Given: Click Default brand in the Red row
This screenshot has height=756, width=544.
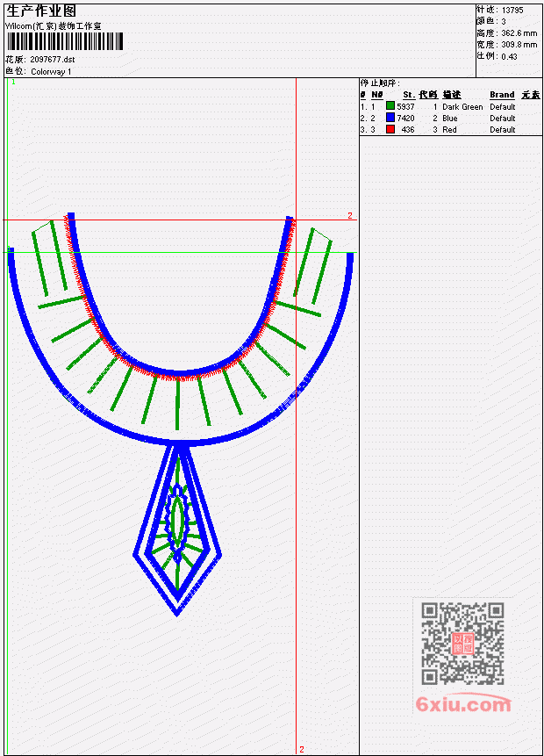Looking at the screenshot, I should point(503,130).
